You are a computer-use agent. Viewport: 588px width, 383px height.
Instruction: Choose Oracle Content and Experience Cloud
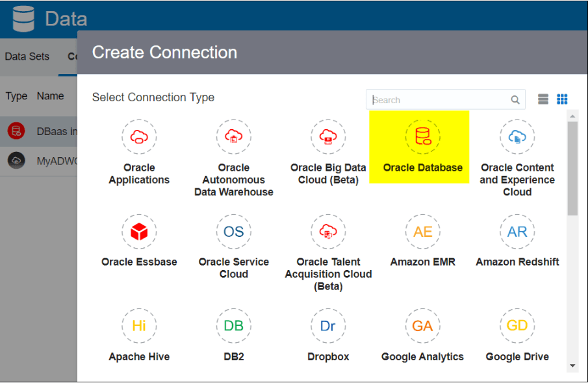pyautogui.click(x=517, y=137)
